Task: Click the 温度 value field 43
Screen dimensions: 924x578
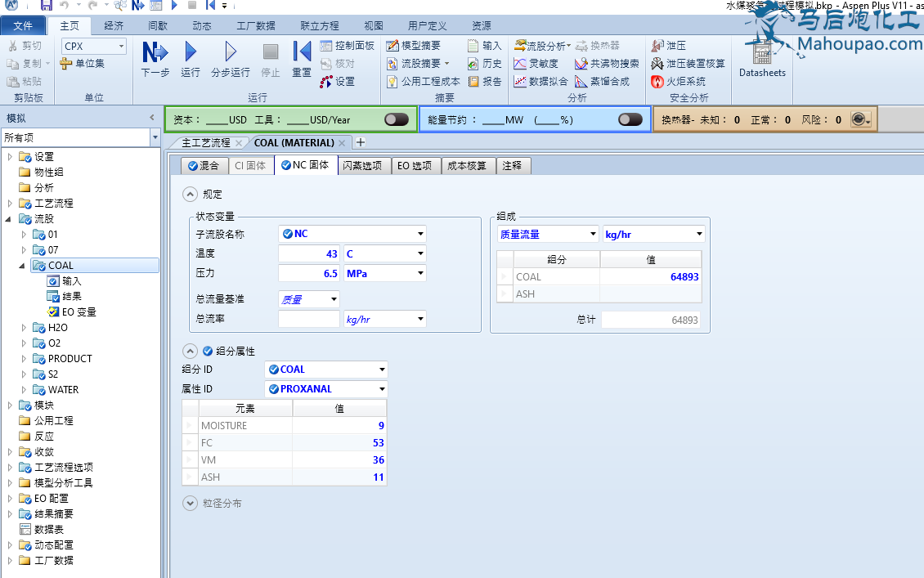Action: 309,253
